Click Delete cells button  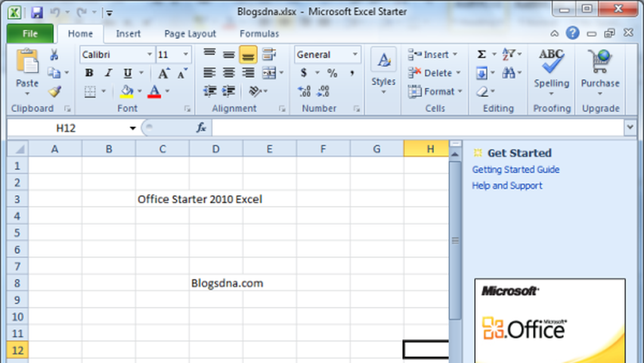pyautogui.click(x=435, y=73)
